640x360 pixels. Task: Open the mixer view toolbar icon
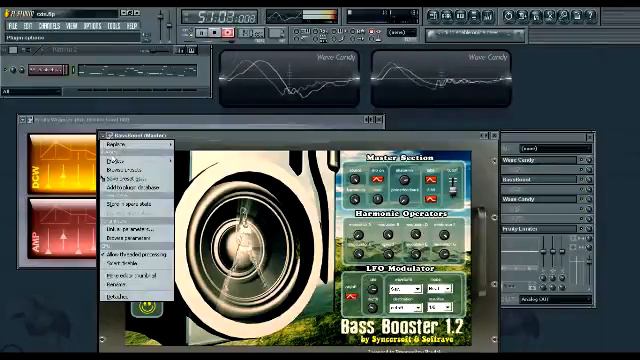(488, 16)
